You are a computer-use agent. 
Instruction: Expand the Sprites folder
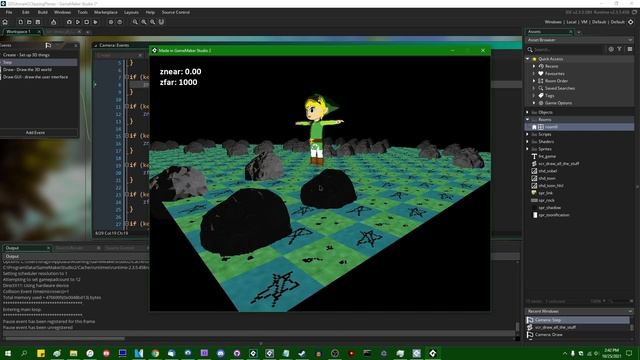528,149
